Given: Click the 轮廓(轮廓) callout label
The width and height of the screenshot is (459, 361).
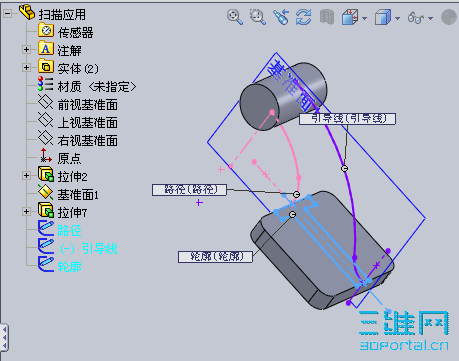Looking at the screenshot, I should tap(215, 257).
